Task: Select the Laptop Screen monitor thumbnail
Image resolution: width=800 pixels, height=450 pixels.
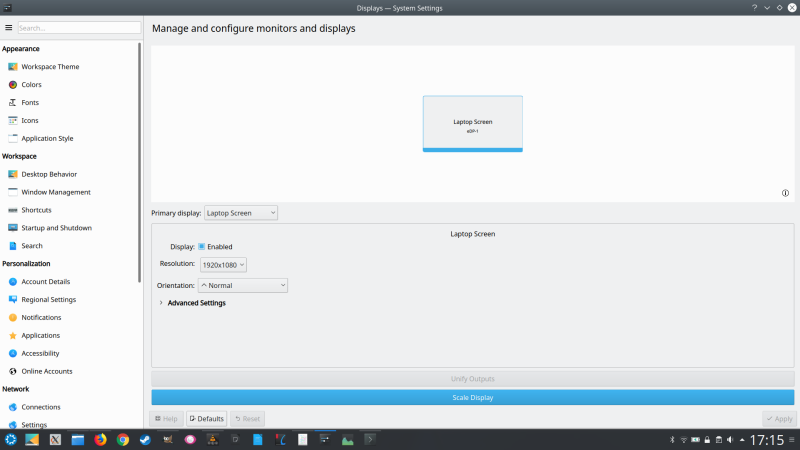Action: [x=472, y=123]
